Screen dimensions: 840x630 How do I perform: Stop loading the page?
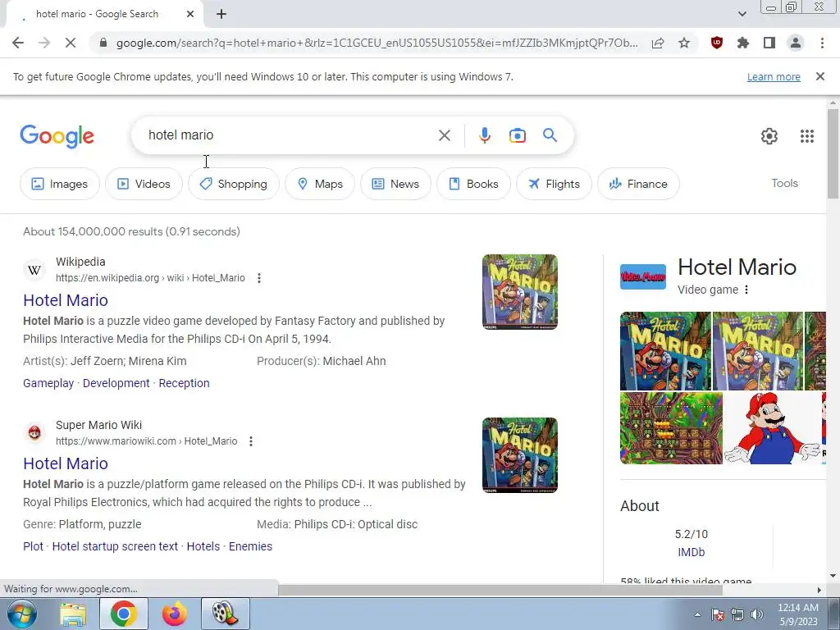71,43
